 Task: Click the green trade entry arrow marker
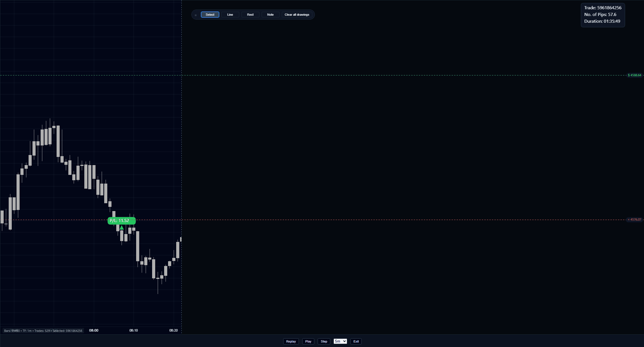(x=122, y=228)
